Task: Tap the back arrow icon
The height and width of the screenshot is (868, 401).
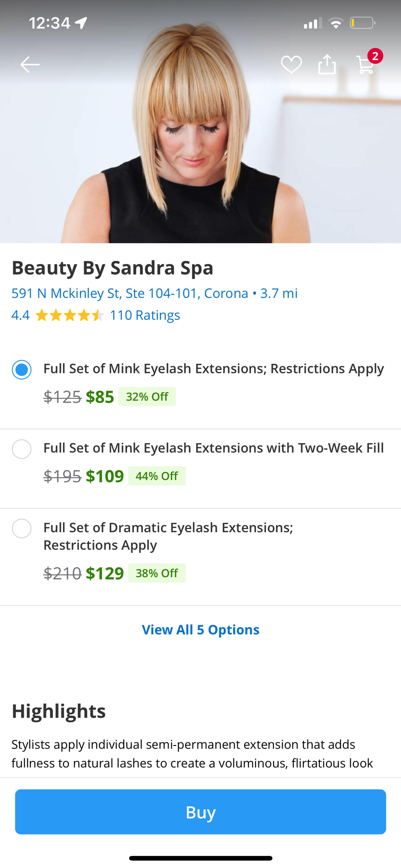Action: (x=30, y=64)
